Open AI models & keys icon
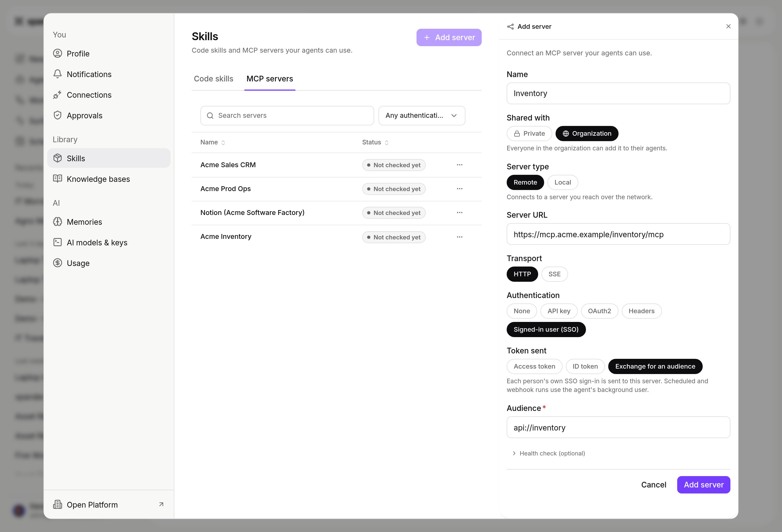The width and height of the screenshot is (782, 532). coord(58,242)
